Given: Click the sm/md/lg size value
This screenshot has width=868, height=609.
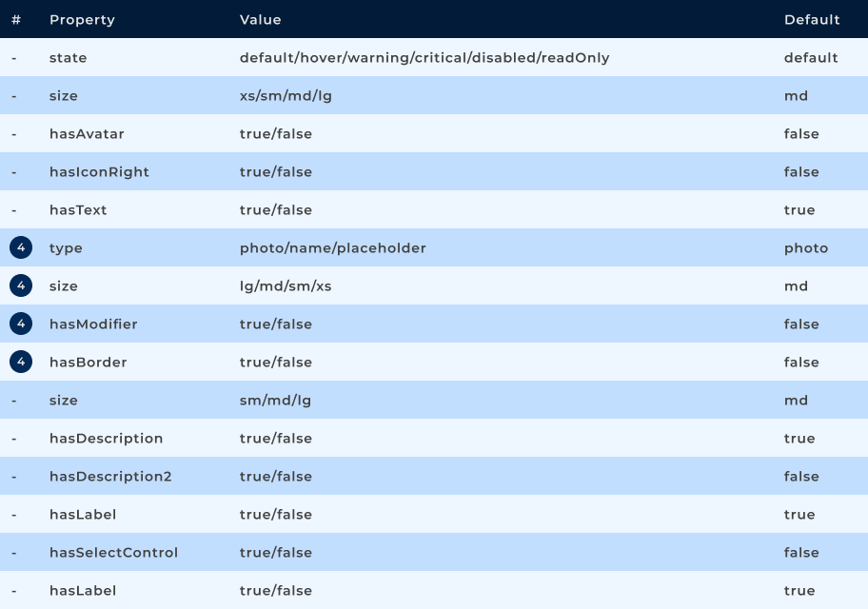Looking at the screenshot, I should tap(275, 400).
